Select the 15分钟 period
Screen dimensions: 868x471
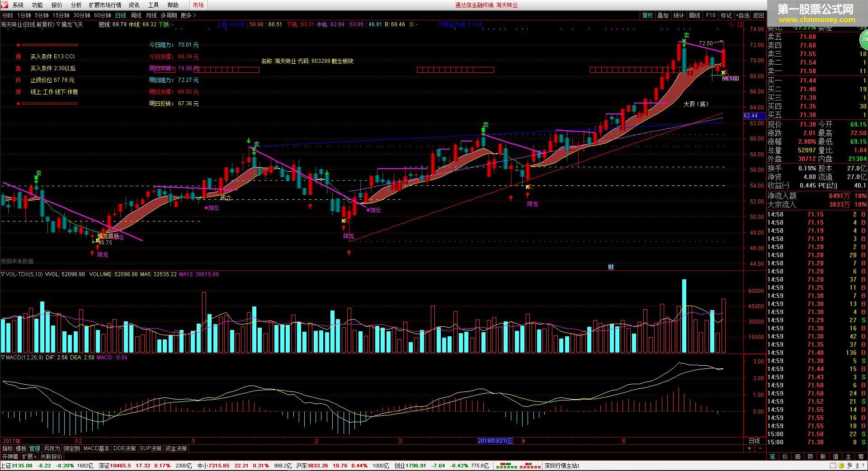[x=61, y=15]
